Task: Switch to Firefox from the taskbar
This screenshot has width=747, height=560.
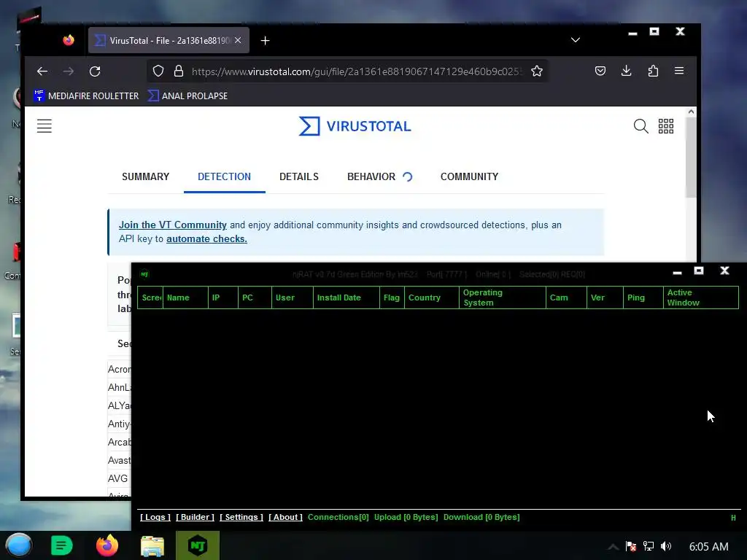Action: point(107,545)
